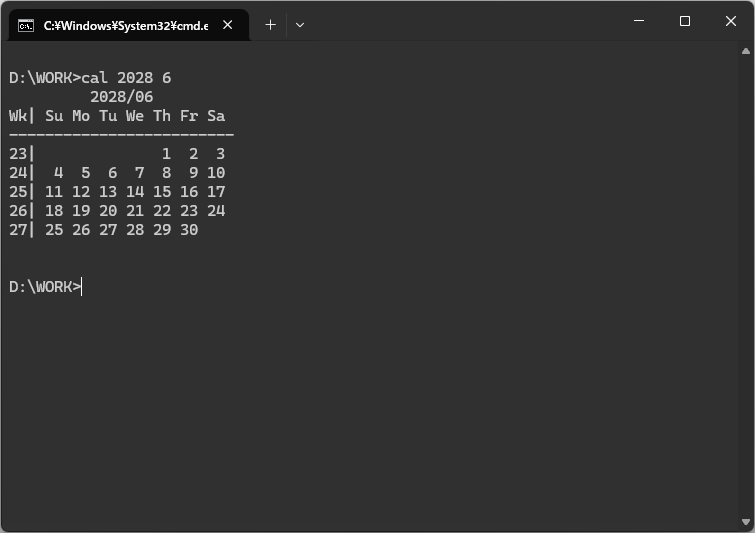
Task: Click the 'Sa' weekday header
Action: pos(216,116)
